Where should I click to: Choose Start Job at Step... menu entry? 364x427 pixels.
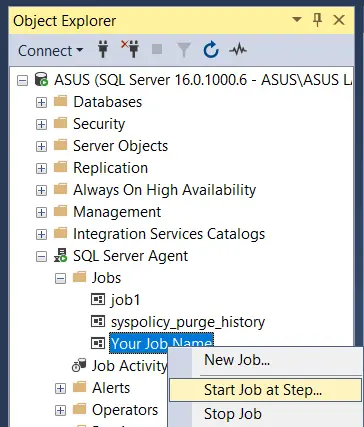point(265,390)
